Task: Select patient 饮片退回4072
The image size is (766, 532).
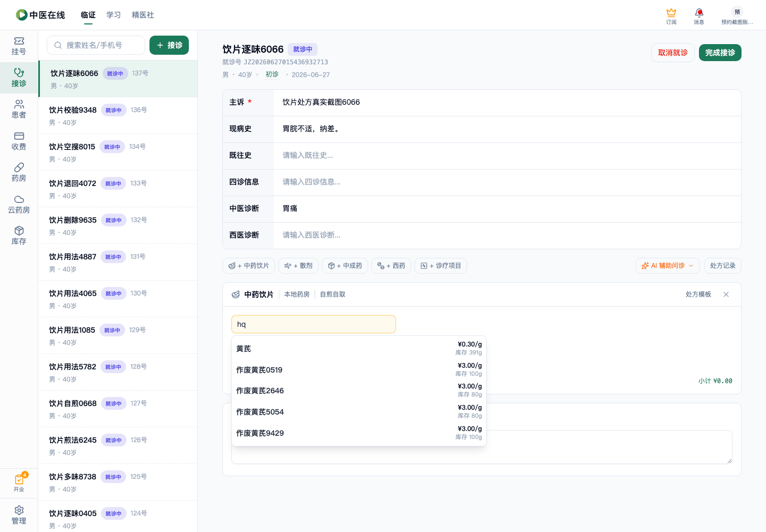Action: [x=118, y=189]
